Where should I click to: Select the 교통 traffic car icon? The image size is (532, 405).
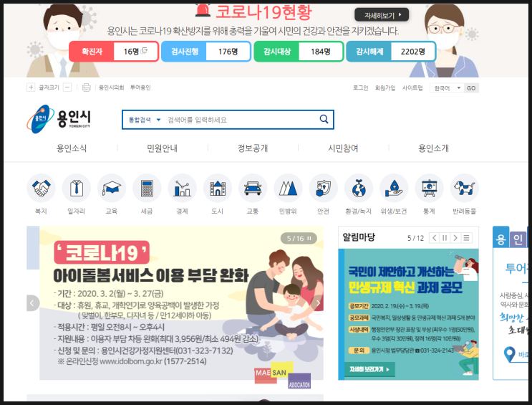(253, 188)
